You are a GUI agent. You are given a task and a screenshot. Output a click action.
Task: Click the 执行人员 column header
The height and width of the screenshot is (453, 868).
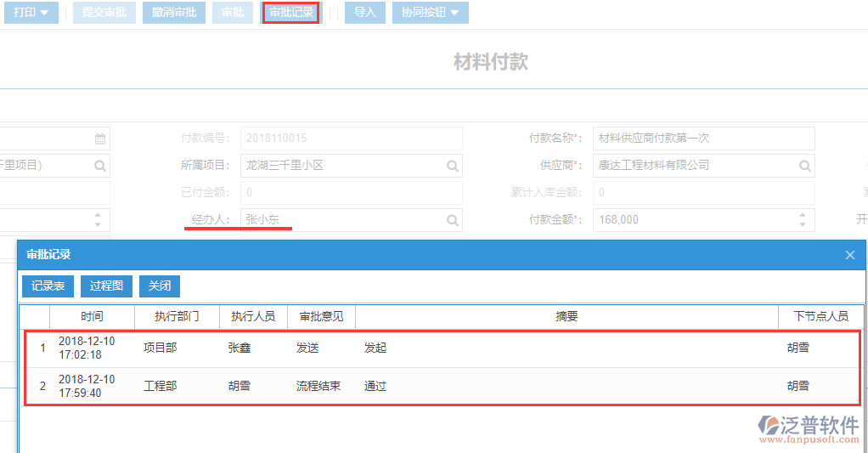coord(254,317)
